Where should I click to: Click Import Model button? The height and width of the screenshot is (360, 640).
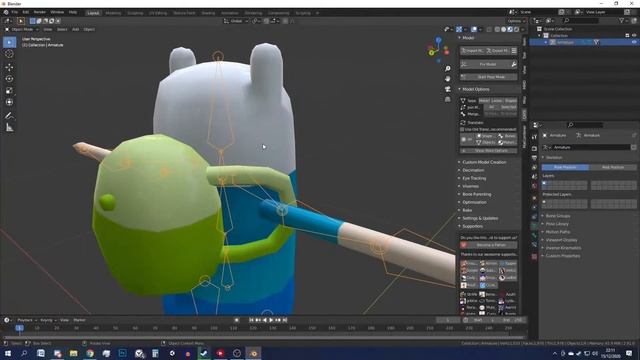[x=473, y=51]
